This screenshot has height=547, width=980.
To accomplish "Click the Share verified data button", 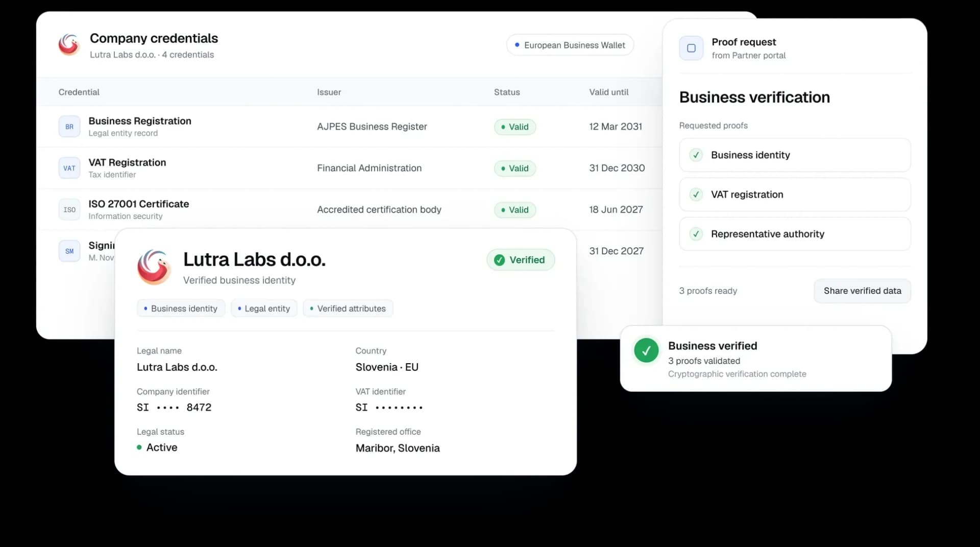I will click(862, 291).
